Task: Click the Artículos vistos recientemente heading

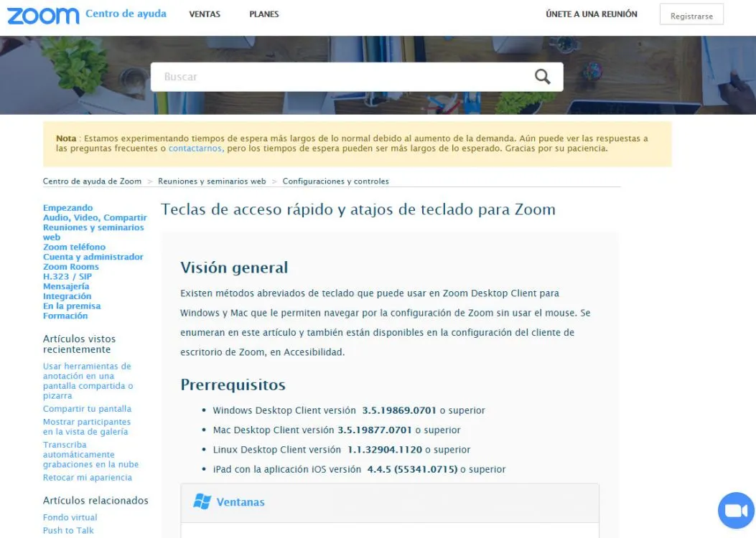Action: click(x=79, y=344)
